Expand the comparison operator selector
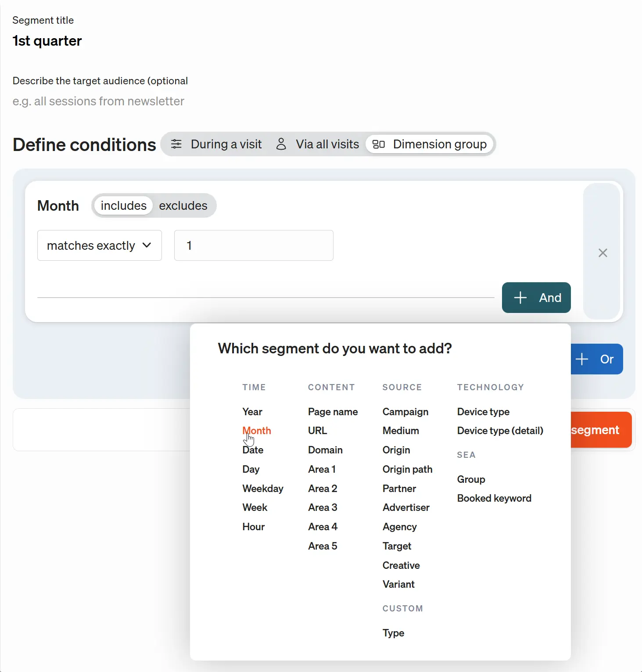This screenshot has width=642, height=672. pos(99,245)
